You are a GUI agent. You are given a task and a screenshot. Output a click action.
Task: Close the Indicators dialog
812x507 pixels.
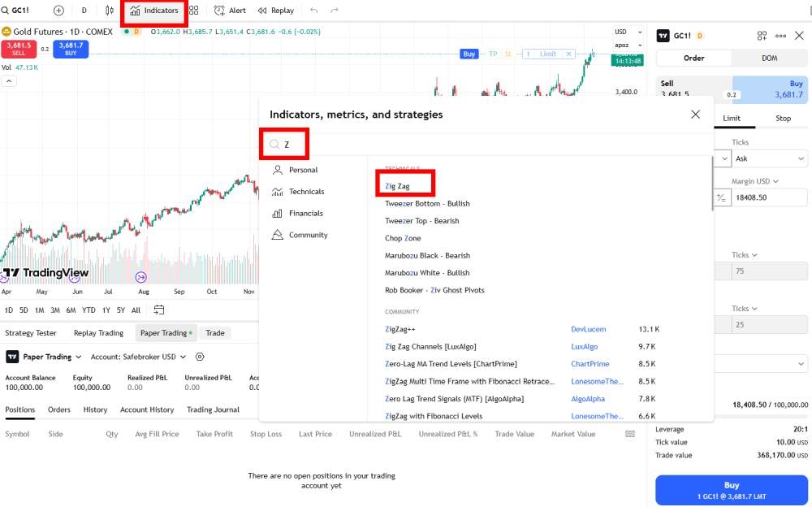(x=695, y=115)
